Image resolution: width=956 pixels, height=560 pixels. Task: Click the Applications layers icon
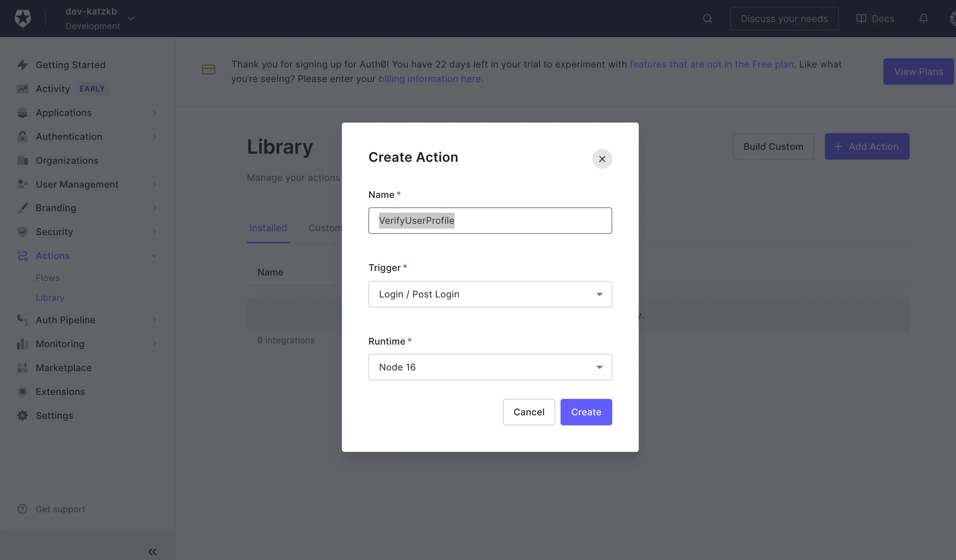(22, 113)
